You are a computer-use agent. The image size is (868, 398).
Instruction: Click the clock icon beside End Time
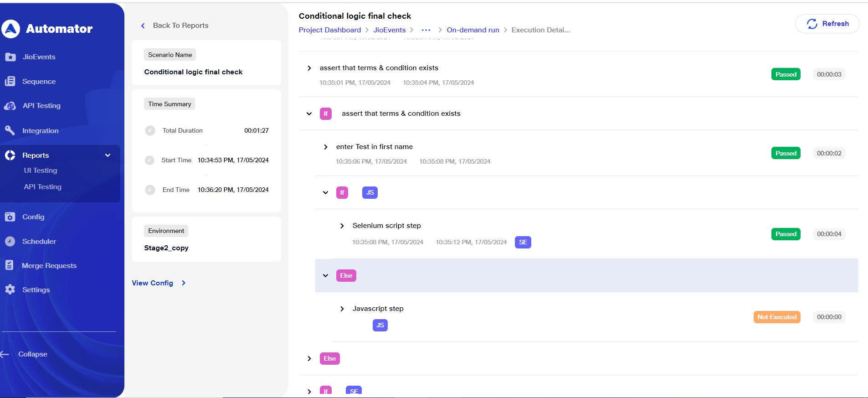coord(150,190)
